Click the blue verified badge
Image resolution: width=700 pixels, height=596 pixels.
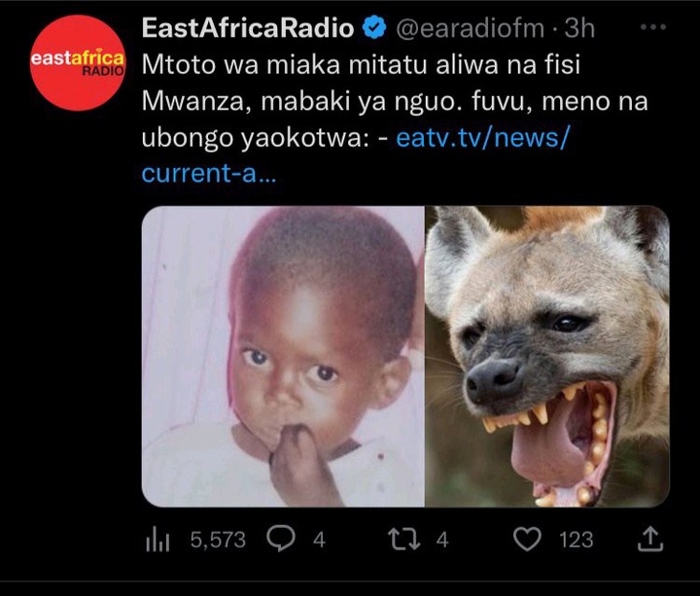click(x=374, y=27)
